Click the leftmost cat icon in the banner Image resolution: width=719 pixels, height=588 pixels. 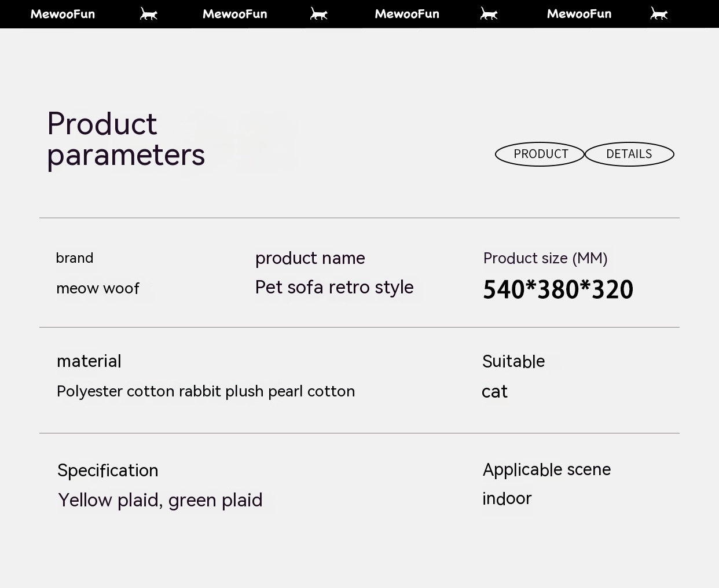149,14
